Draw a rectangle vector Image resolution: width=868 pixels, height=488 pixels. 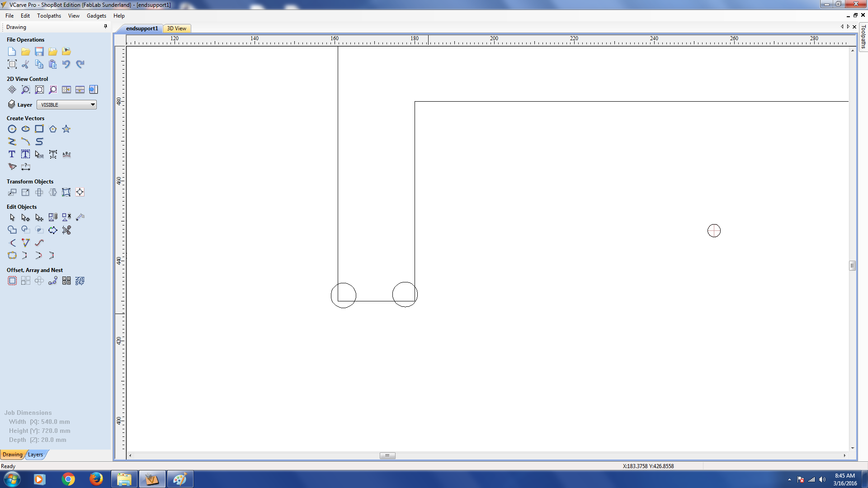pos(39,129)
